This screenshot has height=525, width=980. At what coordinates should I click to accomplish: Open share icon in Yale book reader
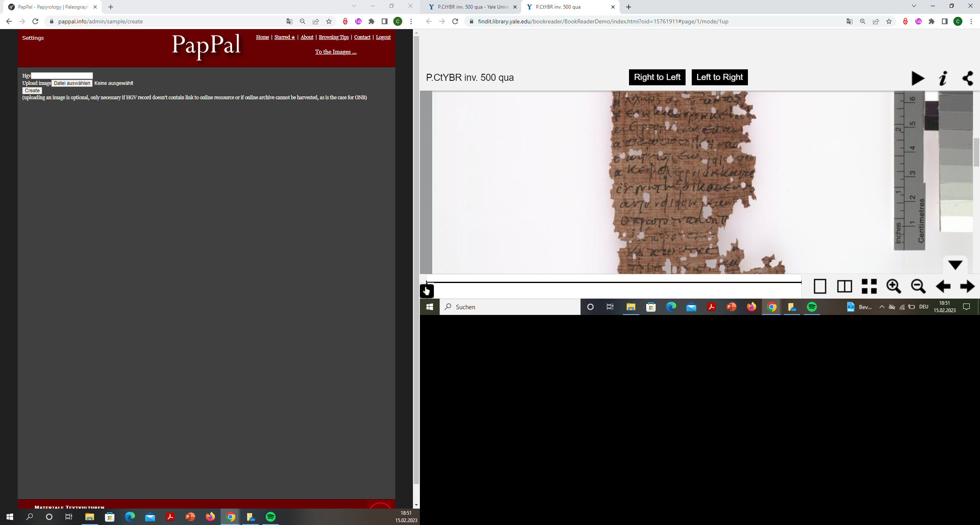(x=968, y=78)
